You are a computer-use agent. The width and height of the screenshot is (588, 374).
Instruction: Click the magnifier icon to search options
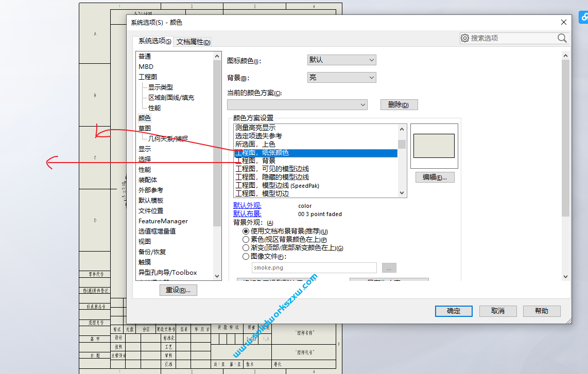562,38
